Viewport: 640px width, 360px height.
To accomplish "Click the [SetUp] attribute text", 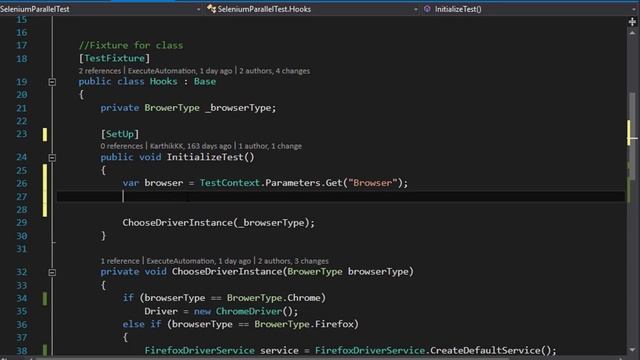I will [120, 134].
